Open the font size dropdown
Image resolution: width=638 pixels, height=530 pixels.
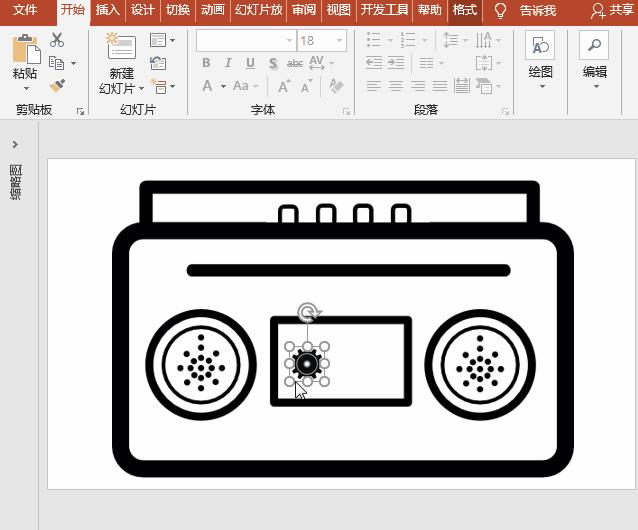coord(340,41)
